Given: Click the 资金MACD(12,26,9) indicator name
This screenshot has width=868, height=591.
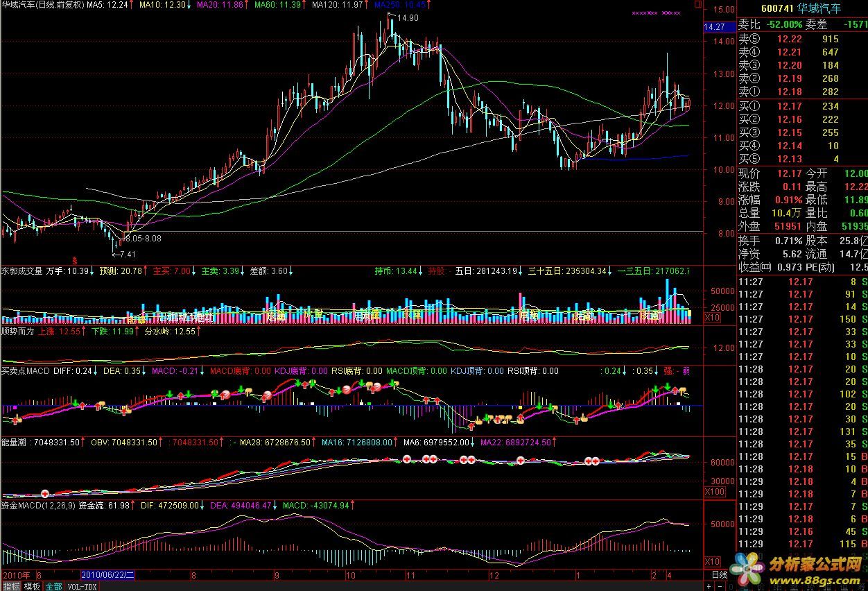Looking at the screenshot, I should coord(38,506).
